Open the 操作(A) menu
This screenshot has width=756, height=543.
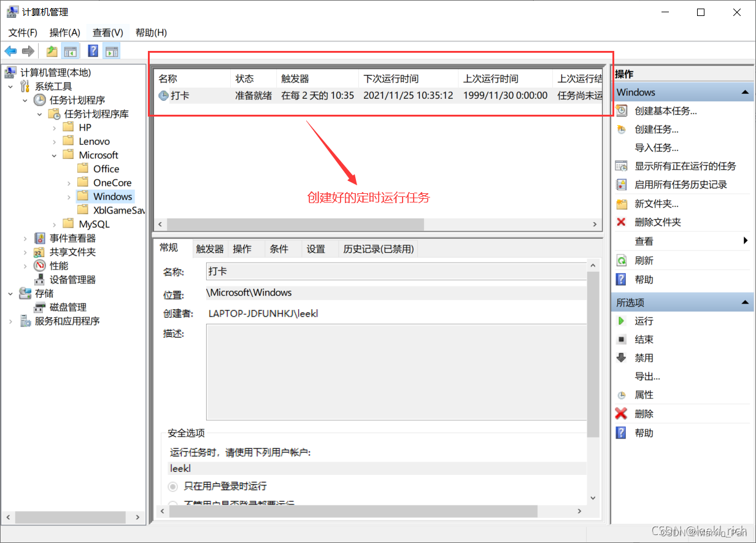click(x=65, y=33)
